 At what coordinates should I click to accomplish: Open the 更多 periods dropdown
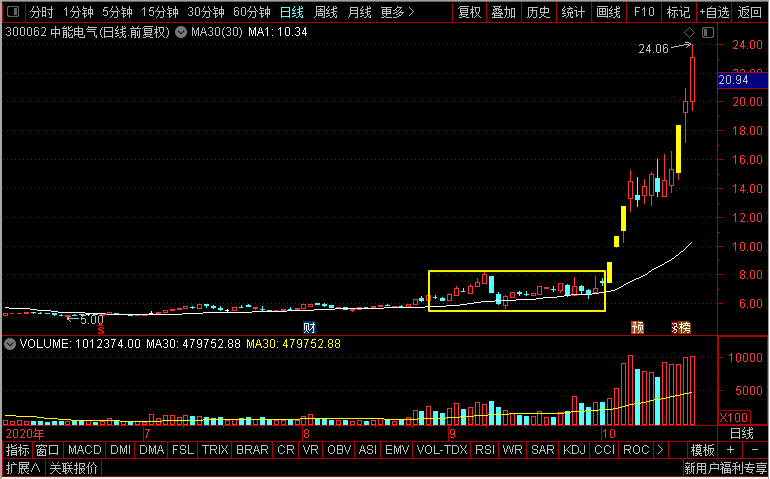[397, 12]
